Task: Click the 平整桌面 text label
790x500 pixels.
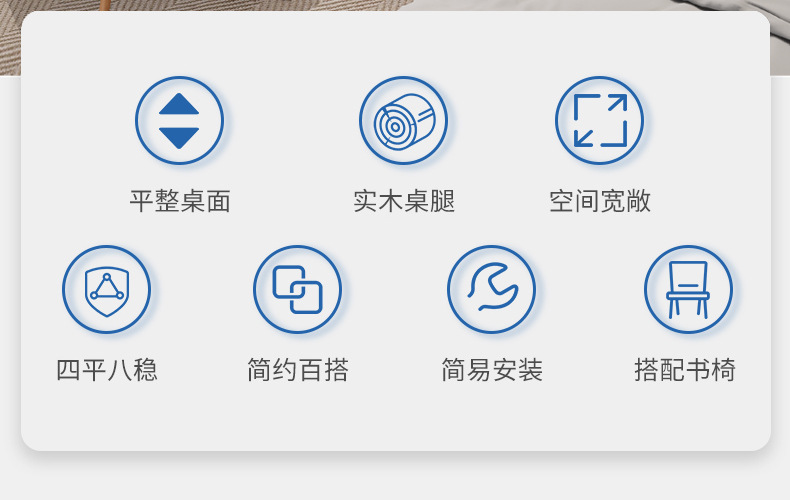Action: 180,201
